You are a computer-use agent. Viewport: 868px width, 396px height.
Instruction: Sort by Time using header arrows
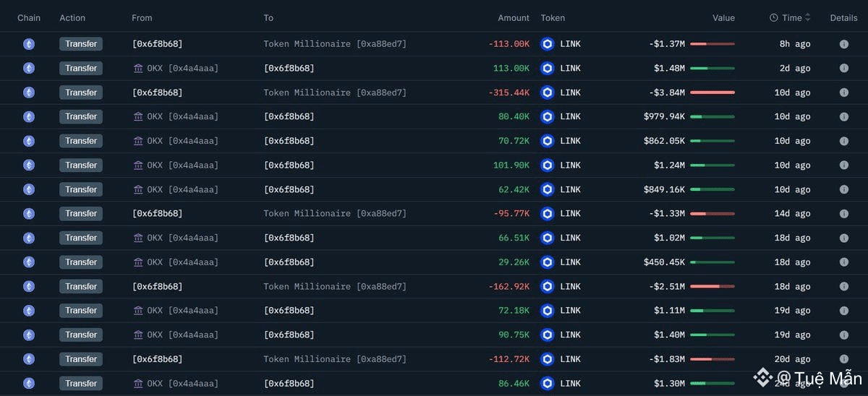(807, 18)
